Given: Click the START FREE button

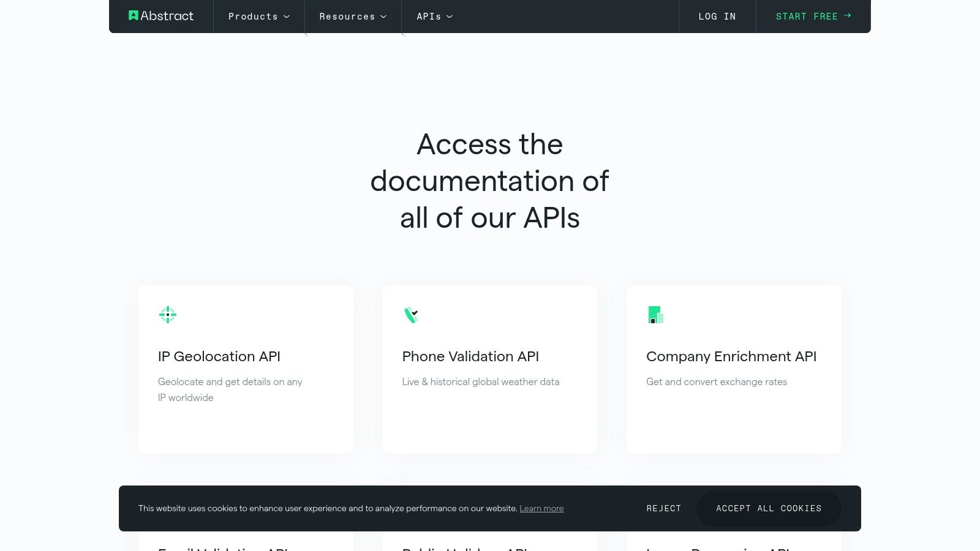Looking at the screenshot, I should (813, 17).
